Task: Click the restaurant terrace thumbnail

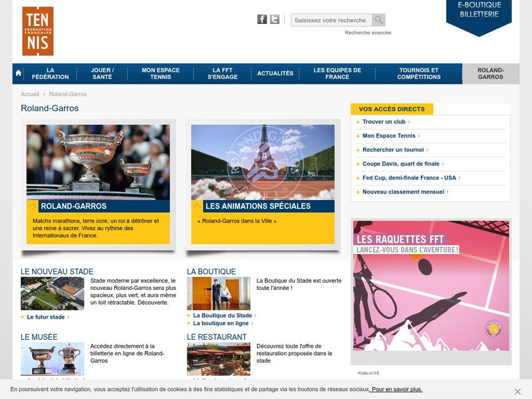Action: coord(219,358)
